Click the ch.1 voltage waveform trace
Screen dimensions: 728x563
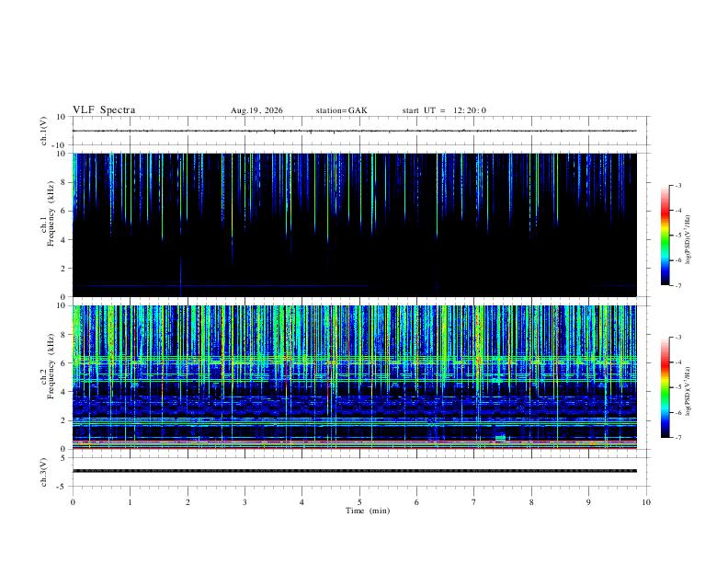(x=354, y=131)
